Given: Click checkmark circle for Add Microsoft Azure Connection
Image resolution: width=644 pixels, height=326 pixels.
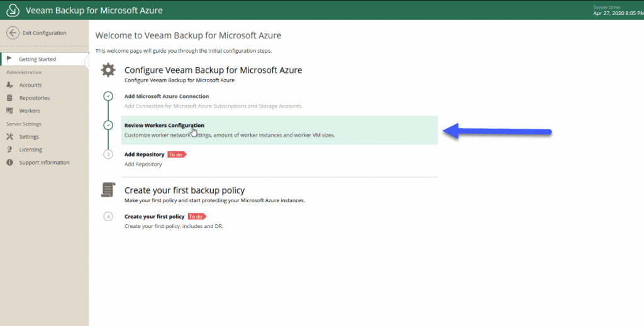Looking at the screenshot, I should pos(108,96).
